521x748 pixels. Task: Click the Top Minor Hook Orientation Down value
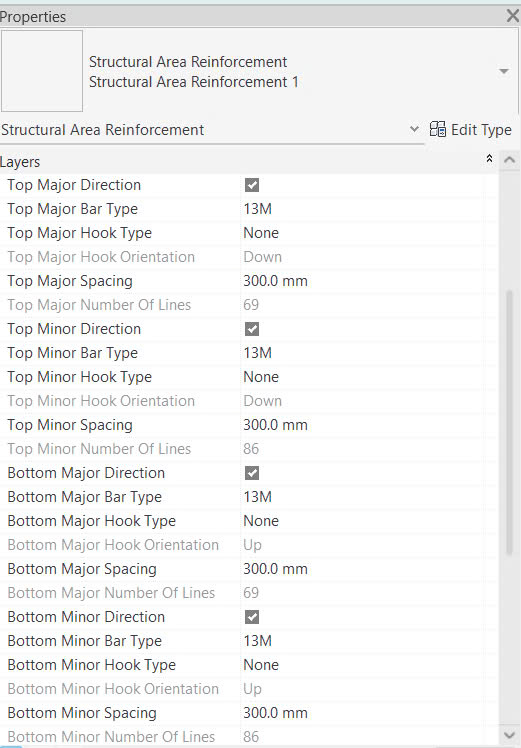[262, 401]
